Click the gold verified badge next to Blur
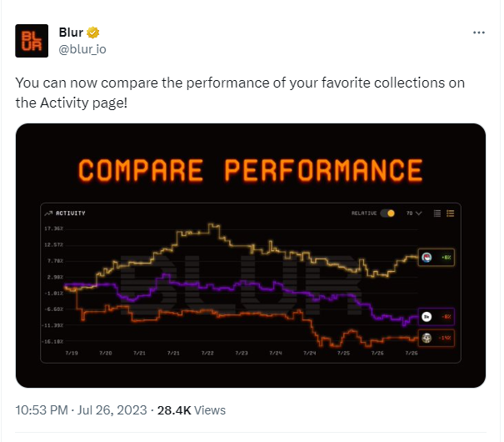This screenshot has width=504, height=442. point(93,33)
